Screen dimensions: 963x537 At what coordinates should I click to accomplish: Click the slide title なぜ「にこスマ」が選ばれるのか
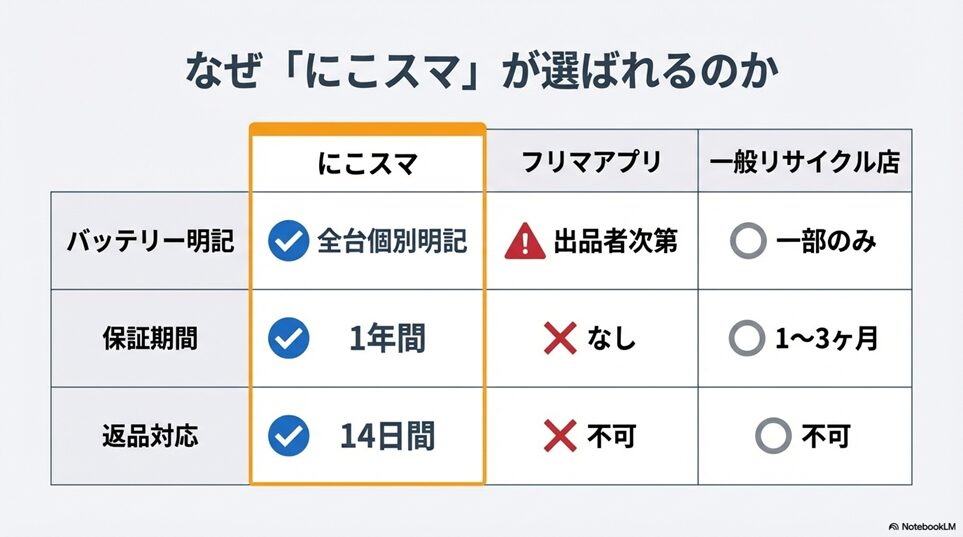click(481, 73)
